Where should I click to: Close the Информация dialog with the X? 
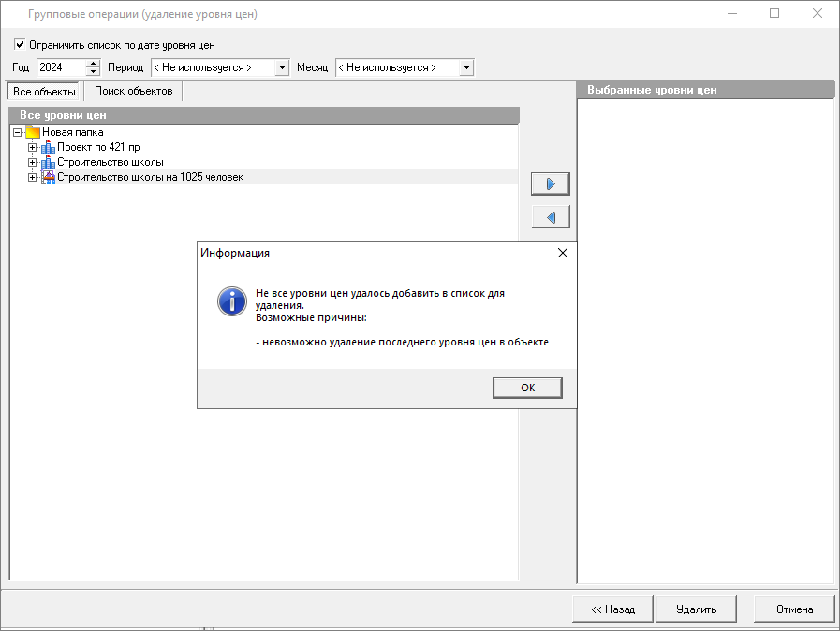click(x=562, y=253)
